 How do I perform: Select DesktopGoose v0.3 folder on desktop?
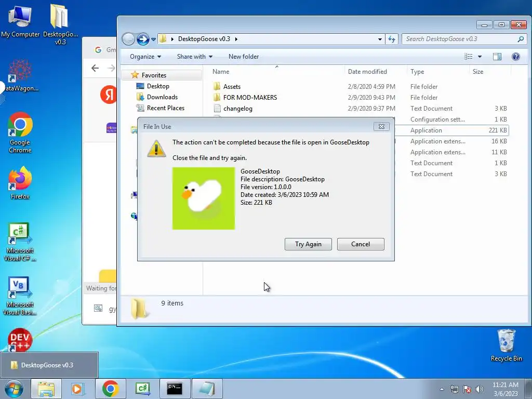tap(60, 24)
